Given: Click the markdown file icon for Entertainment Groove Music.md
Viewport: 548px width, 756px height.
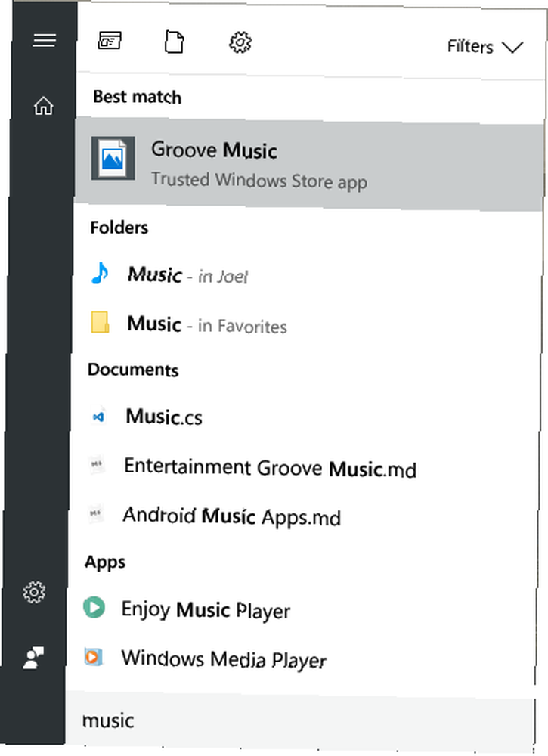Looking at the screenshot, I should (97, 465).
